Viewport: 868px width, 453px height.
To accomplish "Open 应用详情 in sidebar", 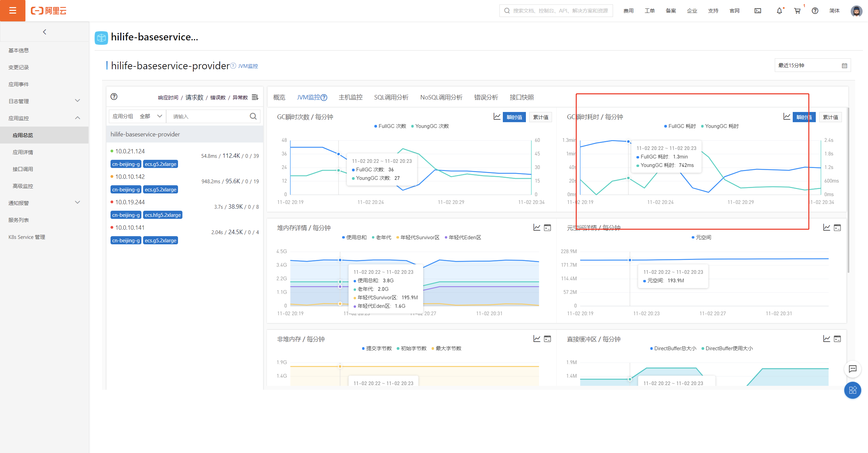I will point(23,152).
